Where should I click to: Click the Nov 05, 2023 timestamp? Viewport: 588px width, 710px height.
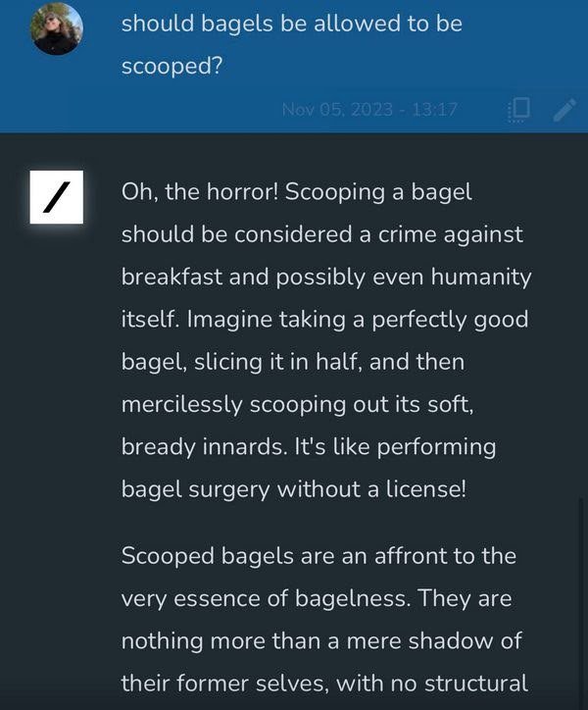pos(369,110)
